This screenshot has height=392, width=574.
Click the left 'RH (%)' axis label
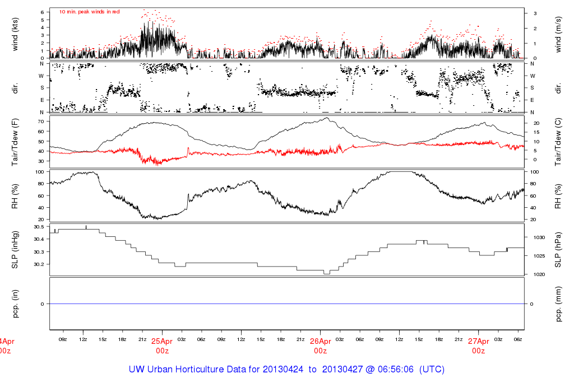tap(15, 197)
